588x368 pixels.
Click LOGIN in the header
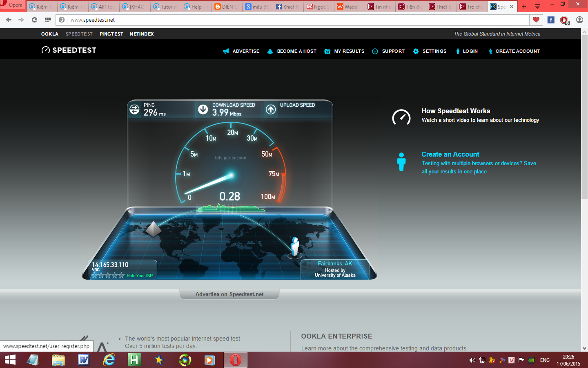click(467, 51)
